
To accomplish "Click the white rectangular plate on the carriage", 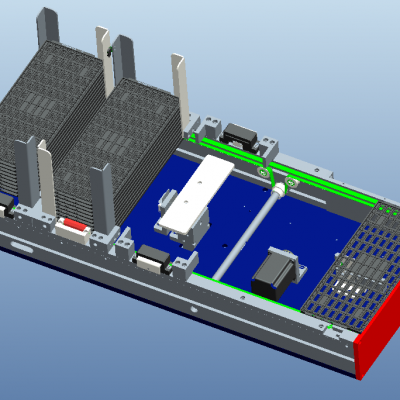I will click(197, 193).
